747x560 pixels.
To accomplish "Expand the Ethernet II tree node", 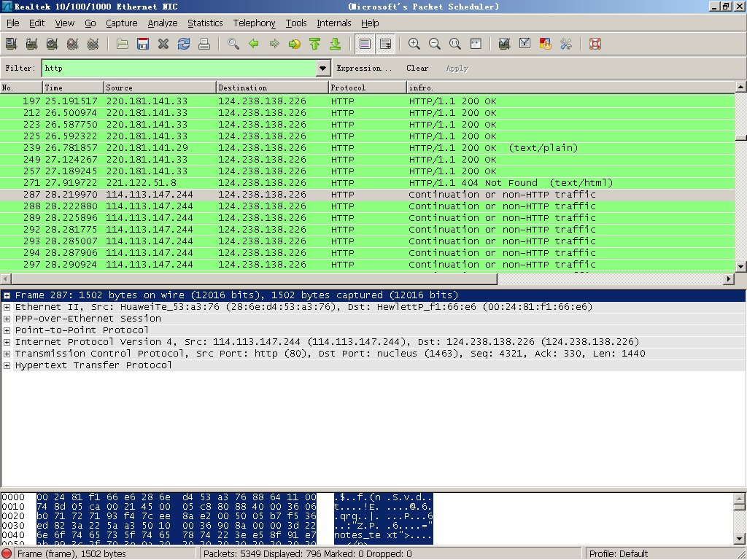I will (7, 307).
